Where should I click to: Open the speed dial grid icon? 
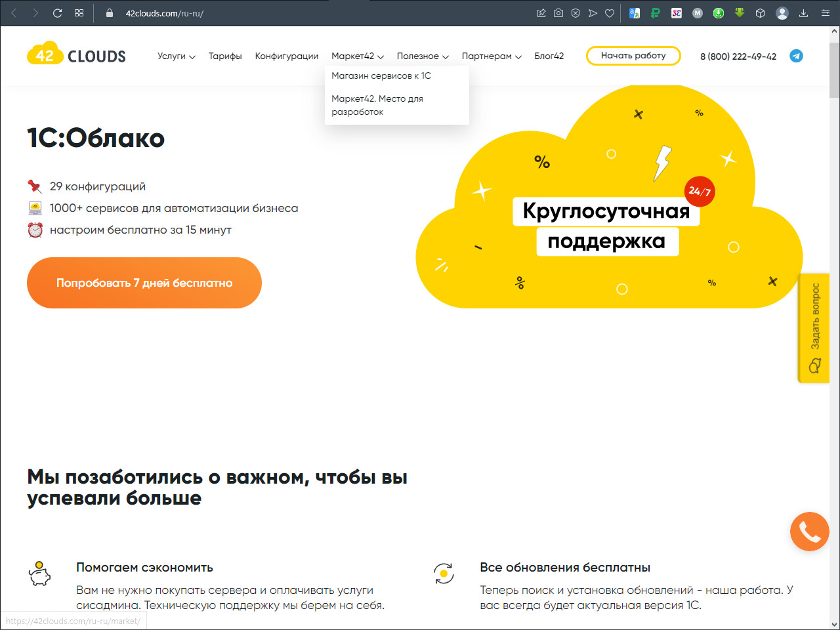pyautogui.click(x=79, y=13)
